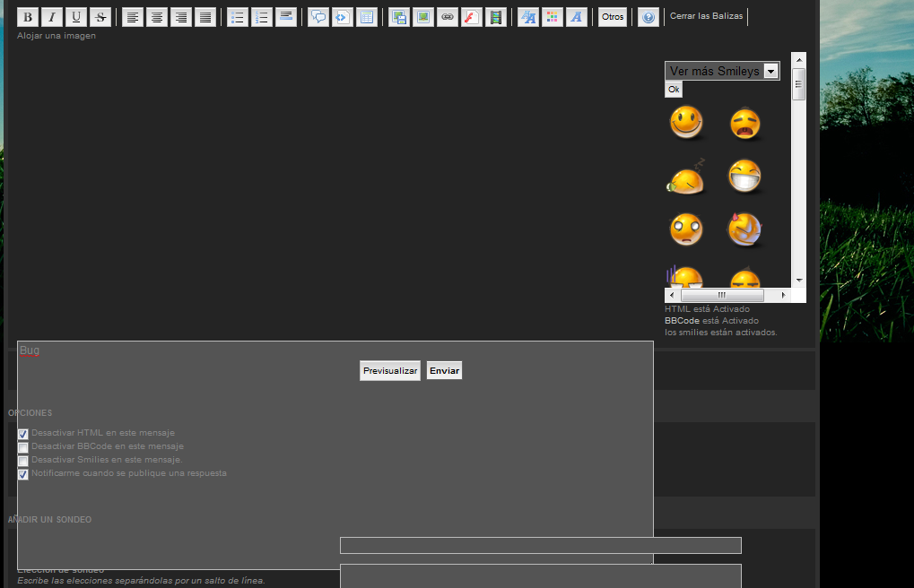Center align the text
914x588 pixels.
(157, 17)
